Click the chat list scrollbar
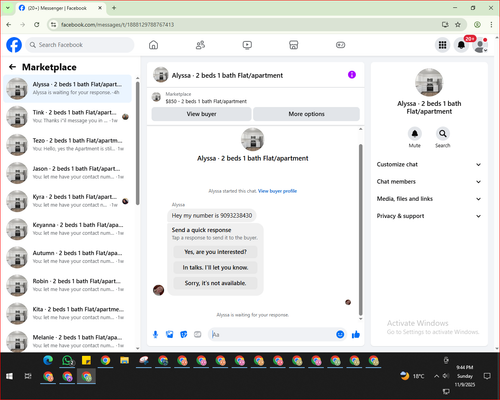The height and width of the screenshot is (400, 500). pos(137,143)
